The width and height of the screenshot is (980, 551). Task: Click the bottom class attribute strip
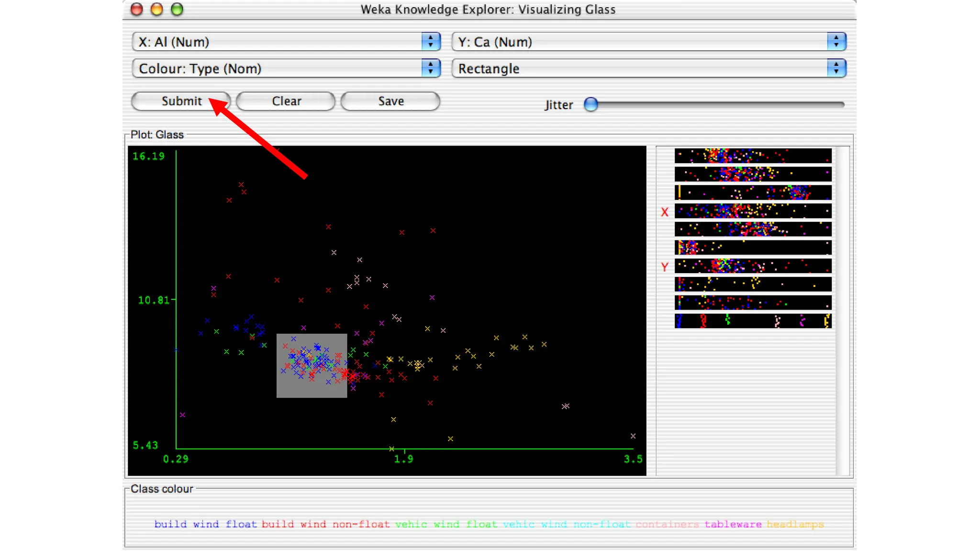tap(753, 321)
